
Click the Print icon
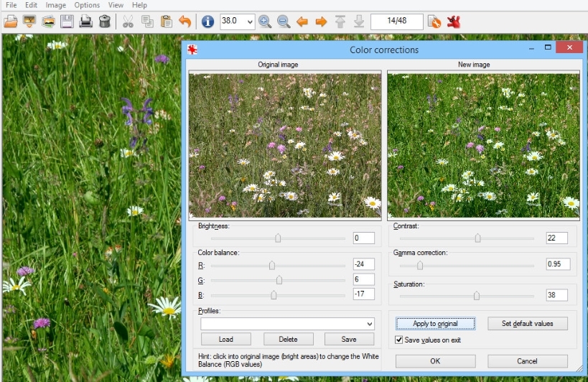pos(86,22)
